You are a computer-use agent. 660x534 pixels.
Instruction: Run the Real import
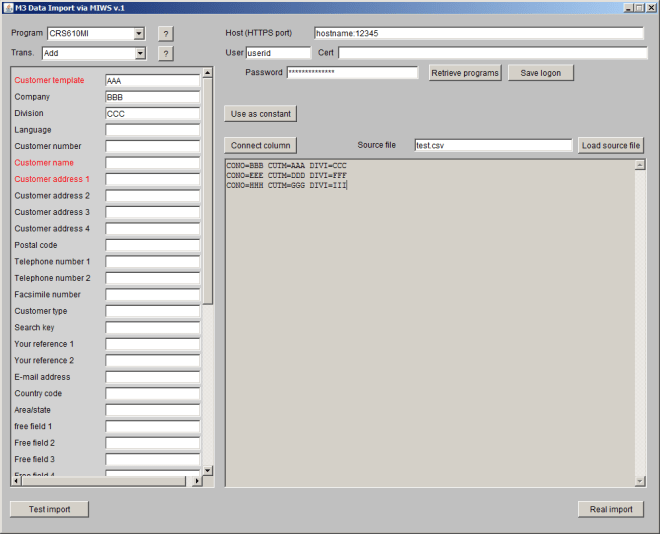coord(610,509)
